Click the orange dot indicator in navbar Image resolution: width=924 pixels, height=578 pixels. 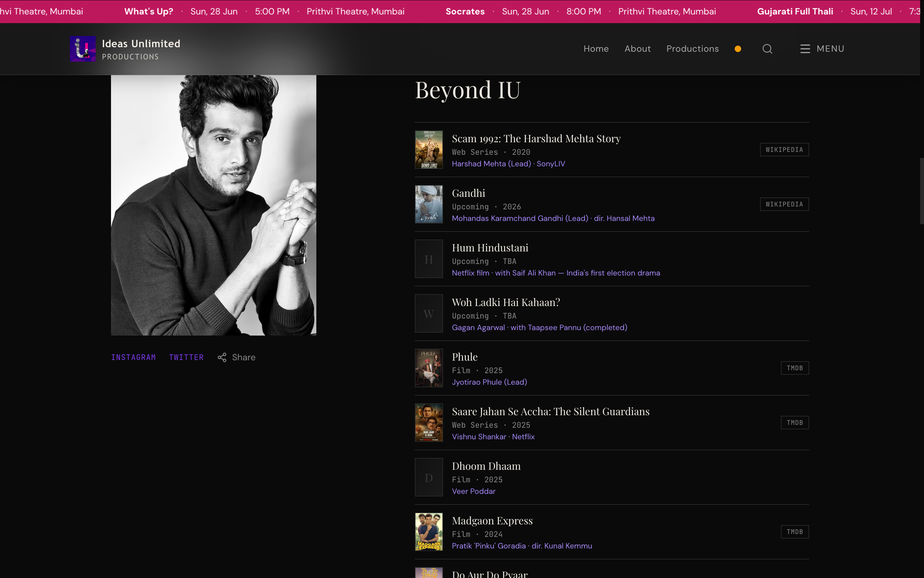click(738, 49)
